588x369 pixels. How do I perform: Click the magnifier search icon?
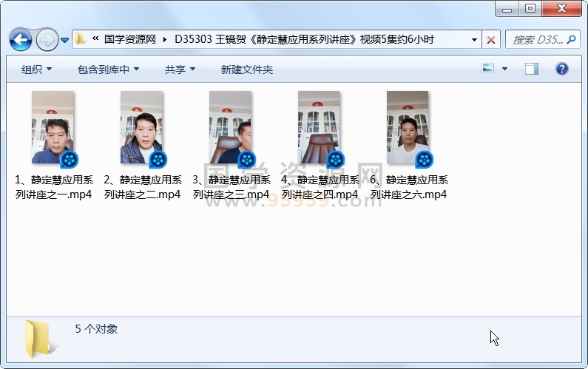(x=571, y=39)
